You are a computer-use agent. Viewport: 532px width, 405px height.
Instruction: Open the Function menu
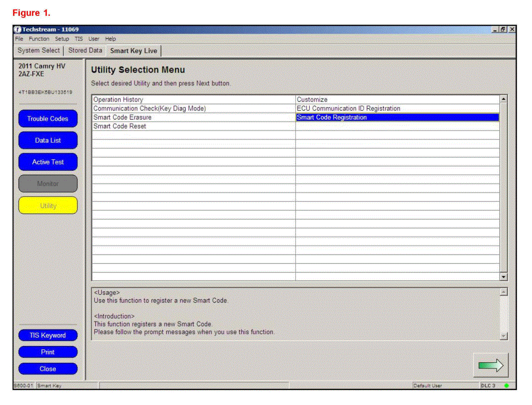(39, 39)
